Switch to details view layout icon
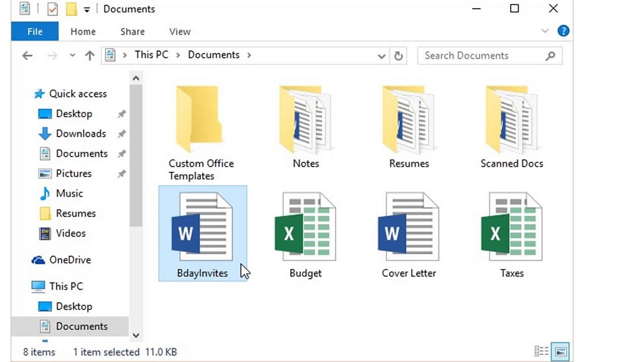Image resolution: width=644 pixels, height=362 pixels. [x=541, y=351]
